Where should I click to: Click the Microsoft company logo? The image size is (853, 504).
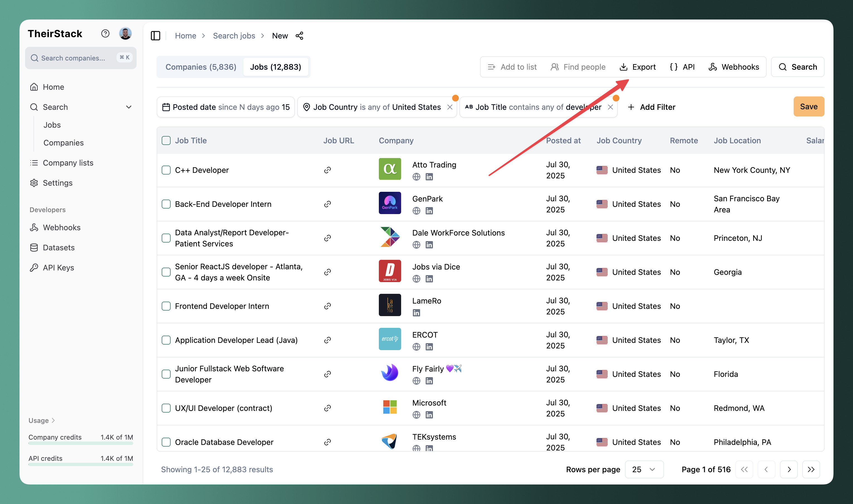coord(389,407)
